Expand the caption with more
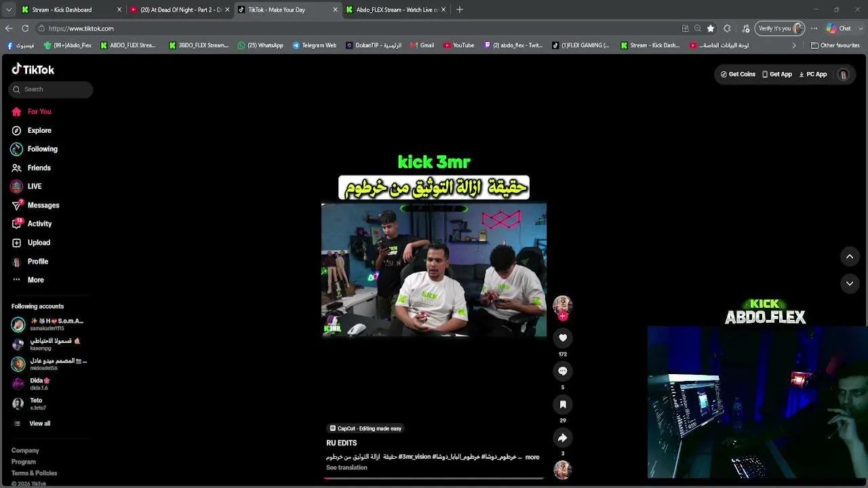The image size is (868, 488). coord(532,457)
